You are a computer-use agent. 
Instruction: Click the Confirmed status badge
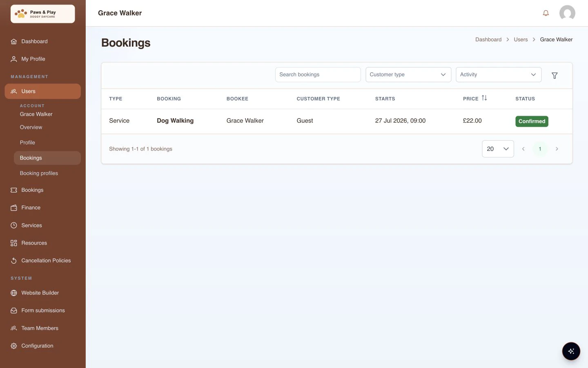click(532, 121)
